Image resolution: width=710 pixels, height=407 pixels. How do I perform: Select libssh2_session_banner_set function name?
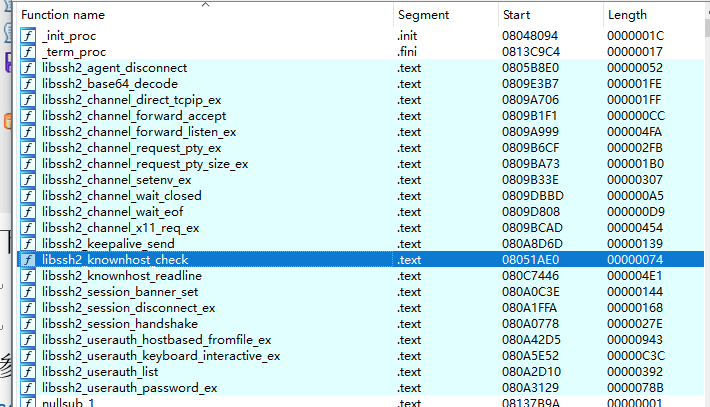(x=120, y=292)
